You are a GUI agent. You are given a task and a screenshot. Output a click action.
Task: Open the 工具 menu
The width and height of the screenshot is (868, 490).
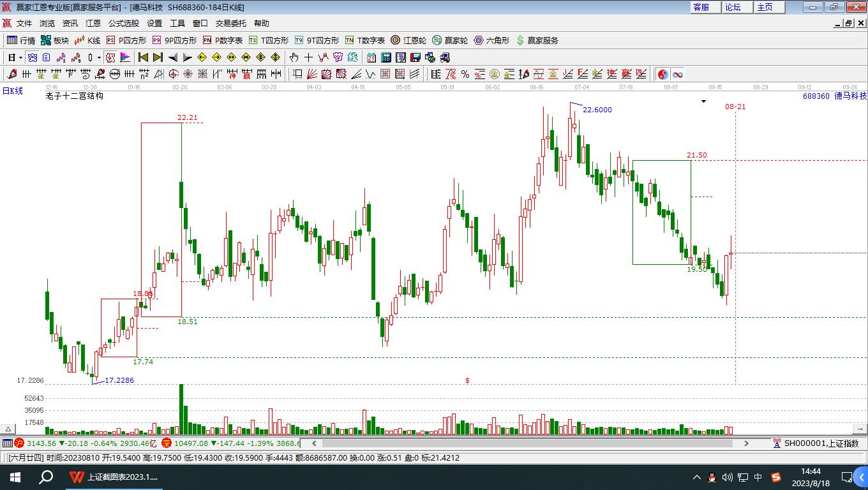click(177, 24)
